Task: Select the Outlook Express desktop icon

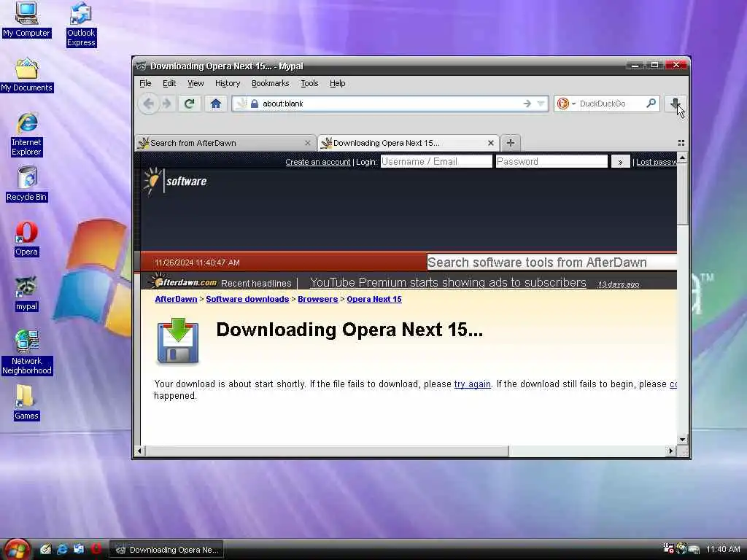Action: point(81,24)
